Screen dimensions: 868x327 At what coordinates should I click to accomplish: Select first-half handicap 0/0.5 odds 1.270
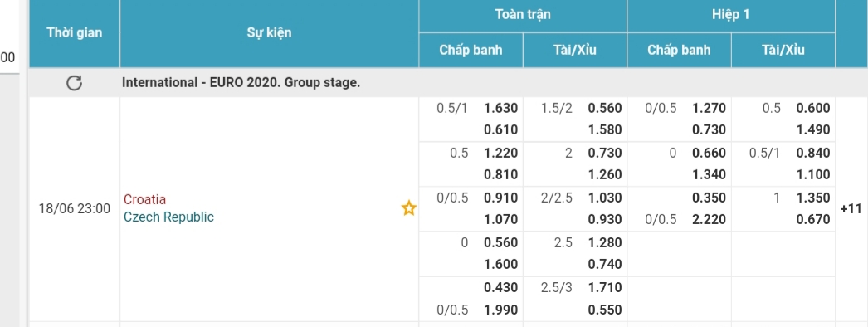[709, 109]
